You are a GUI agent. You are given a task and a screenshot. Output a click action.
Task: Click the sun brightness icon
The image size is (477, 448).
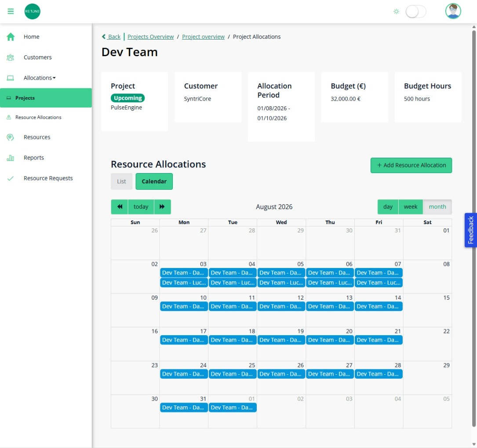(396, 11)
